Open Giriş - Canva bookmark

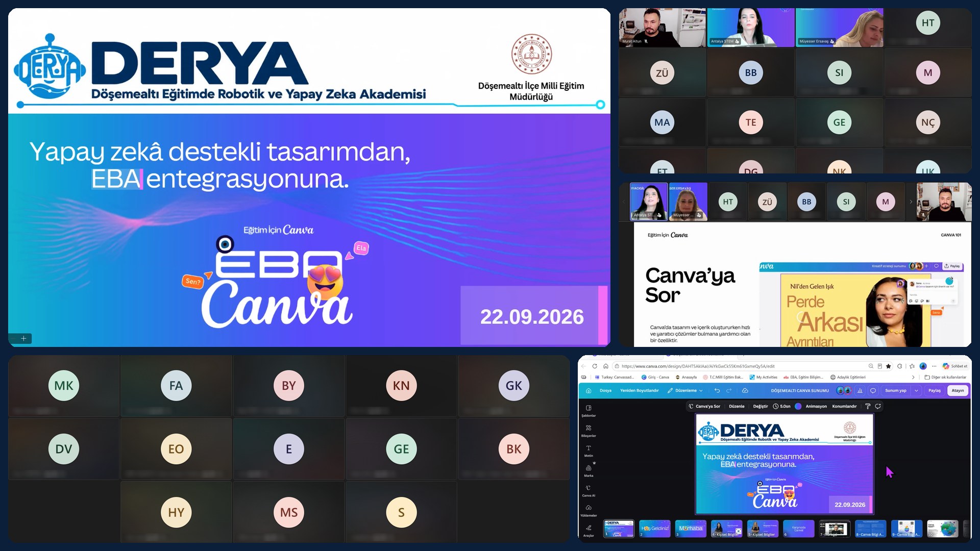point(655,378)
